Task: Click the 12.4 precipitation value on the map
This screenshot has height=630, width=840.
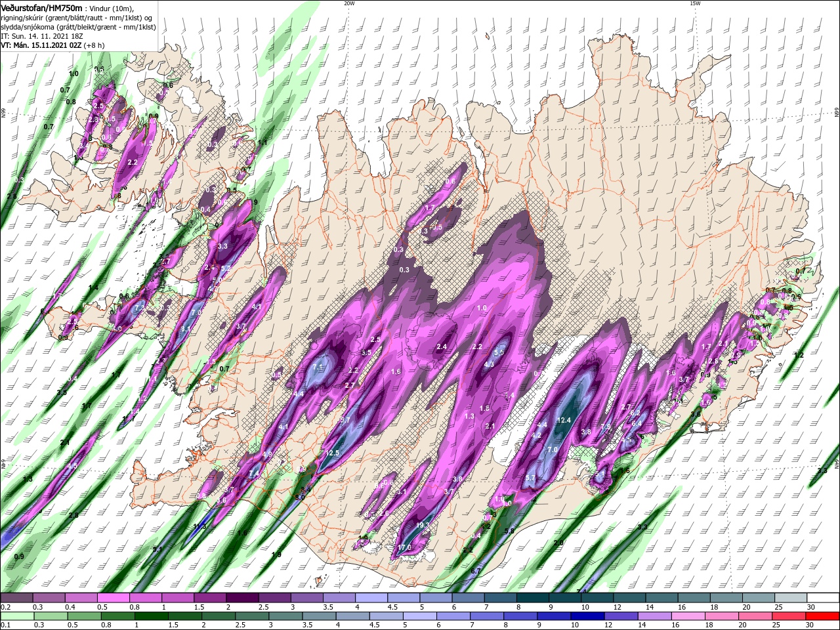Action: tap(564, 420)
